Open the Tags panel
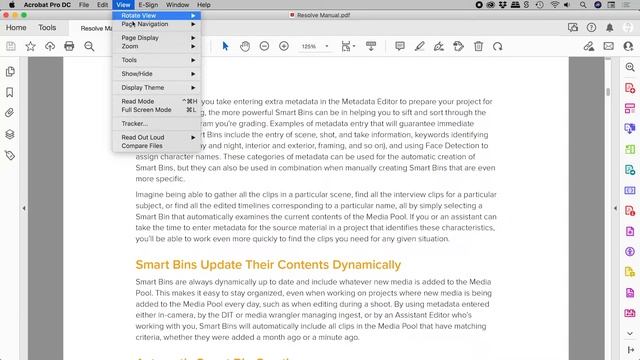The height and width of the screenshot is (360, 640). (10, 155)
